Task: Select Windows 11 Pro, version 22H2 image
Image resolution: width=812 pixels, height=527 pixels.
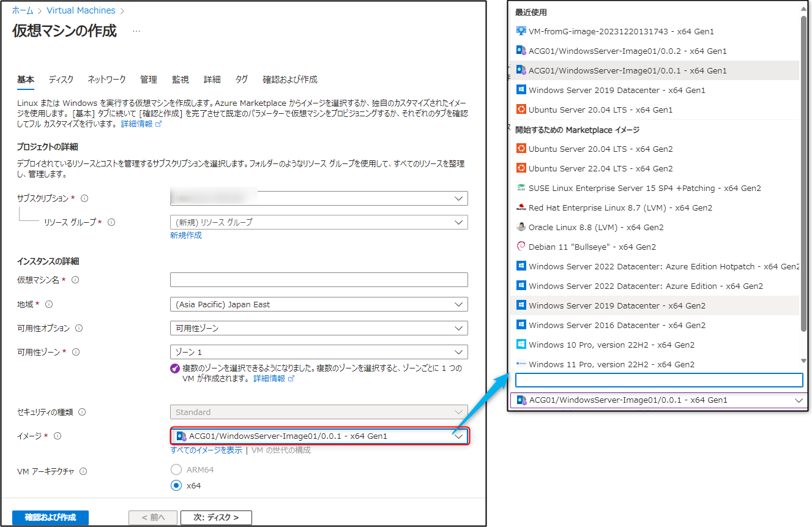Action: tap(655, 364)
